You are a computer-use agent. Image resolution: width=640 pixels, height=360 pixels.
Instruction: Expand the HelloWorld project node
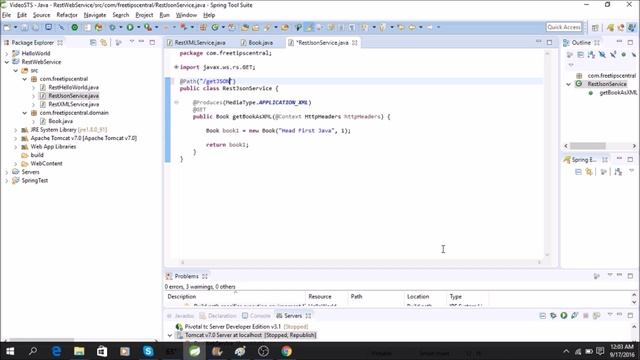point(7,53)
